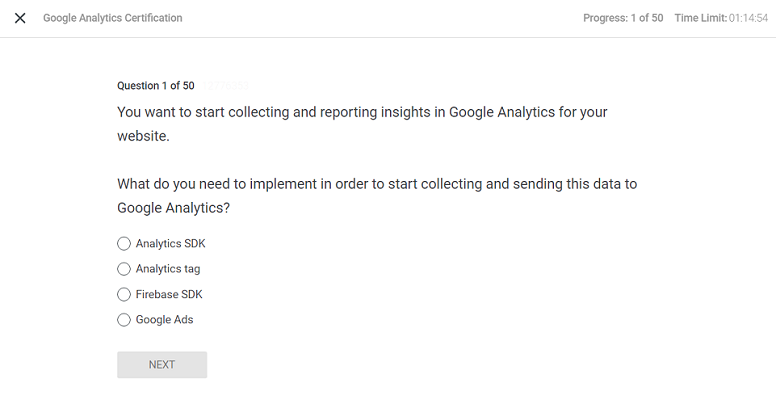Click the 'Question 1 of 50' heading
The image size is (776, 400).
point(156,86)
